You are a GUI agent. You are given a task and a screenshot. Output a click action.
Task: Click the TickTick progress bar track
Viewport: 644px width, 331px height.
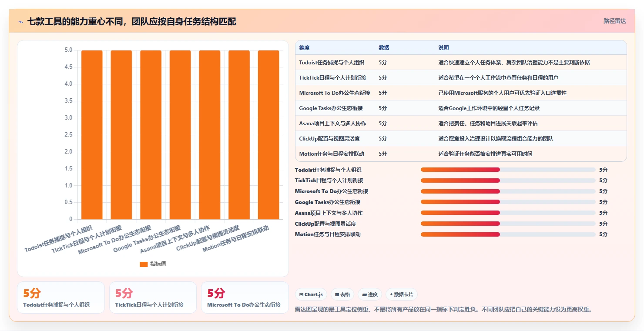tap(508, 181)
